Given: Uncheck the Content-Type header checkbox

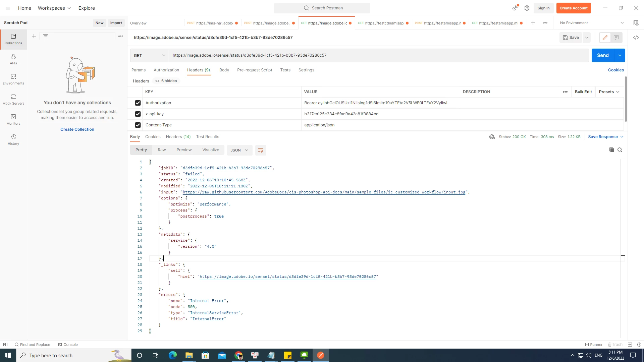Looking at the screenshot, I should pyautogui.click(x=138, y=125).
